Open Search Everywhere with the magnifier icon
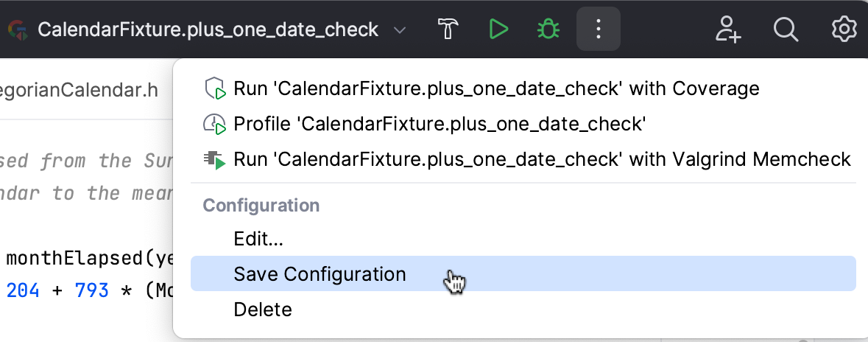 786,29
